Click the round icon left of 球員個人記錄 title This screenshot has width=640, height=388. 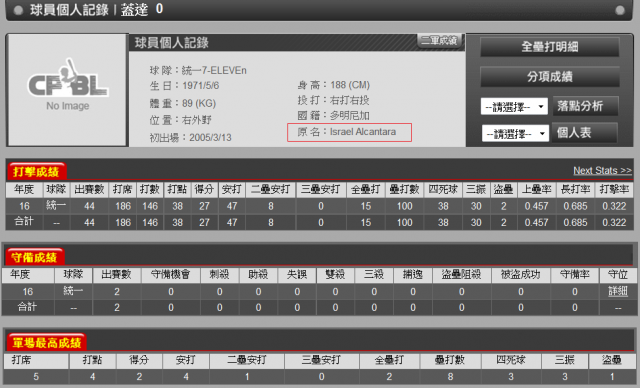tap(18, 10)
